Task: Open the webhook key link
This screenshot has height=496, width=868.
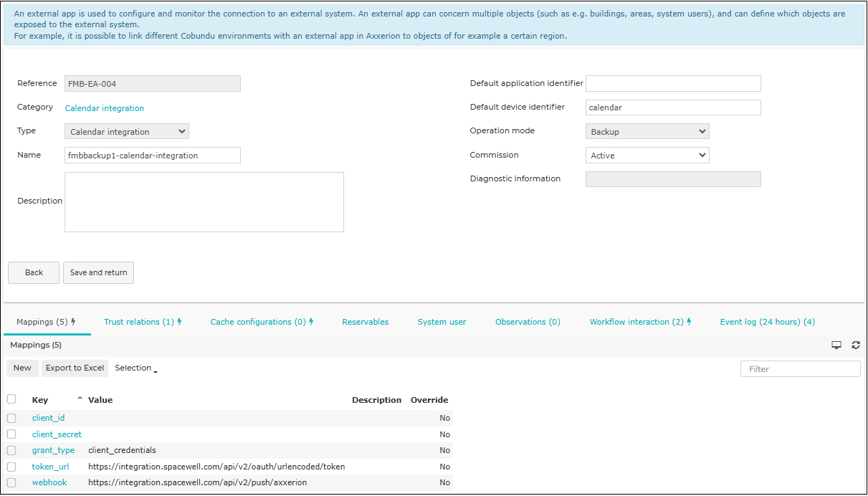Action: 49,482
